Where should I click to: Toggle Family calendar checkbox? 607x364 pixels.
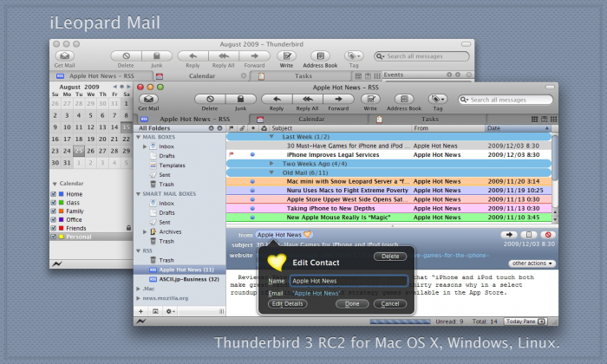54,211
